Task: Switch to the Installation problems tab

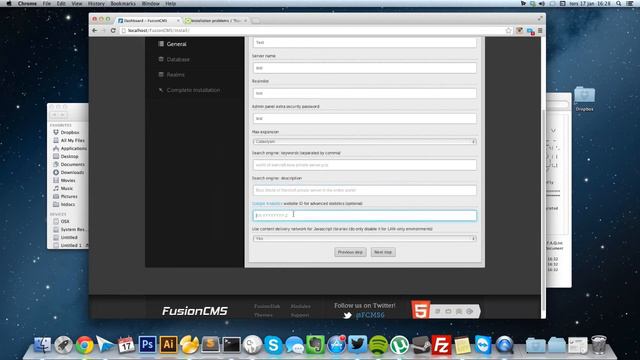Action: [216, 20]
